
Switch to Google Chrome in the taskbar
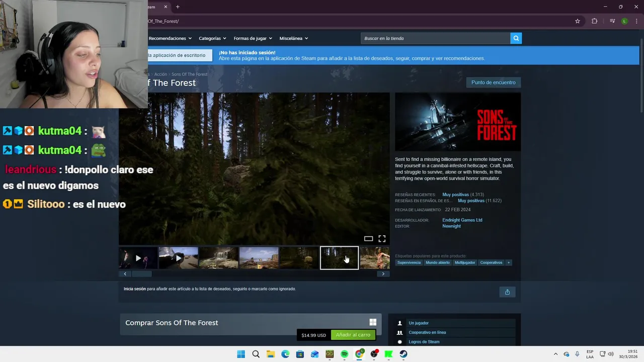359,354
